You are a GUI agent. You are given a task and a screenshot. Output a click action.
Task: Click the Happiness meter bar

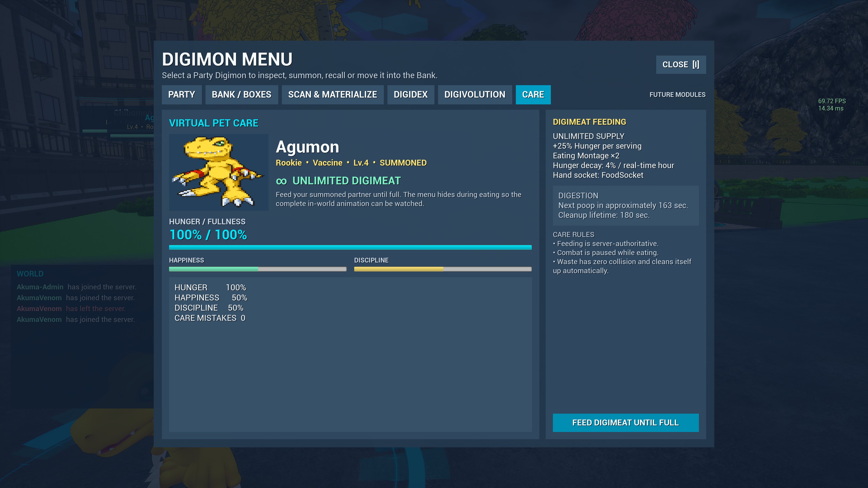click(x=258, y=269)
